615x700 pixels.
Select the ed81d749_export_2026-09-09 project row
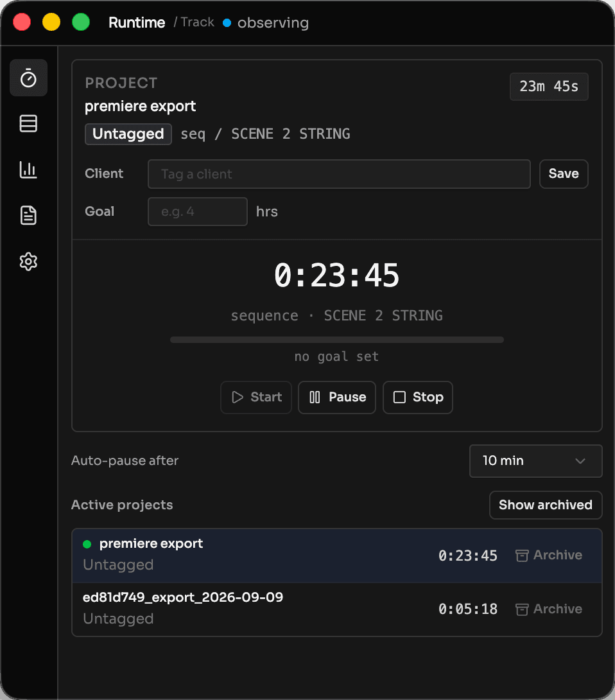[337, 609]
